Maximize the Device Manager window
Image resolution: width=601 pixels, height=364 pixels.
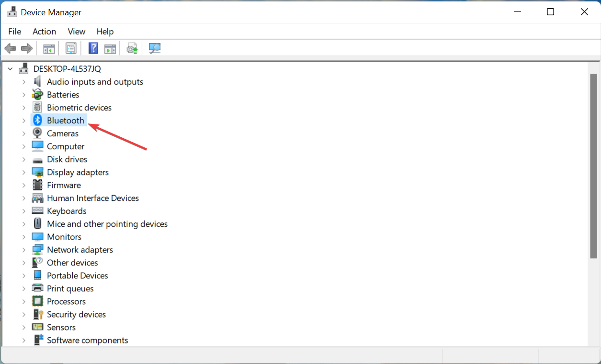[x=551, y=12]
